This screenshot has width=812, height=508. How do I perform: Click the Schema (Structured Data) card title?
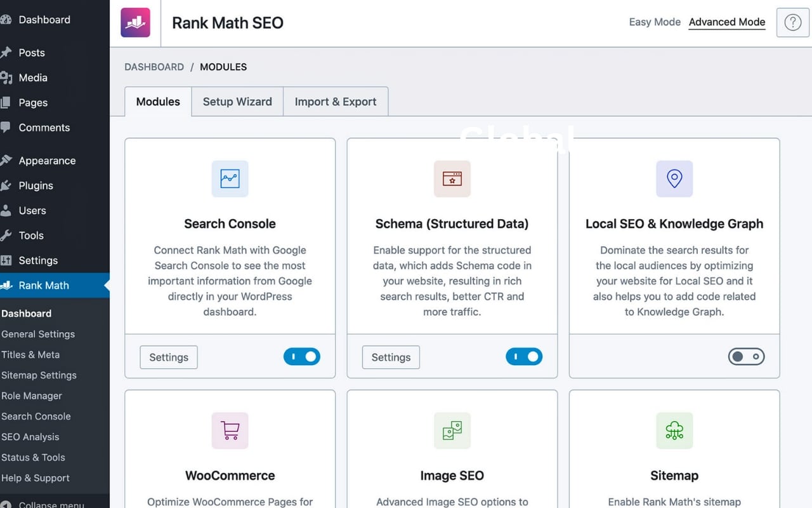coord(452,224)
